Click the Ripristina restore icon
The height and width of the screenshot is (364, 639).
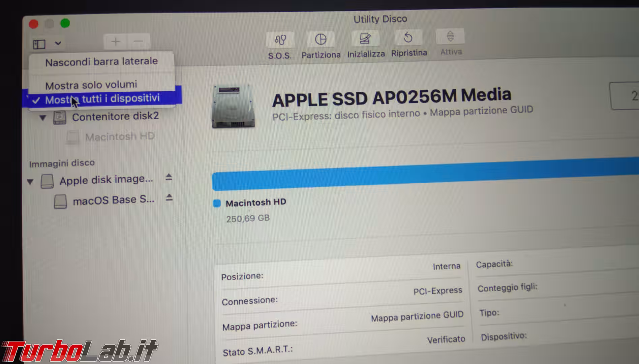408,38
